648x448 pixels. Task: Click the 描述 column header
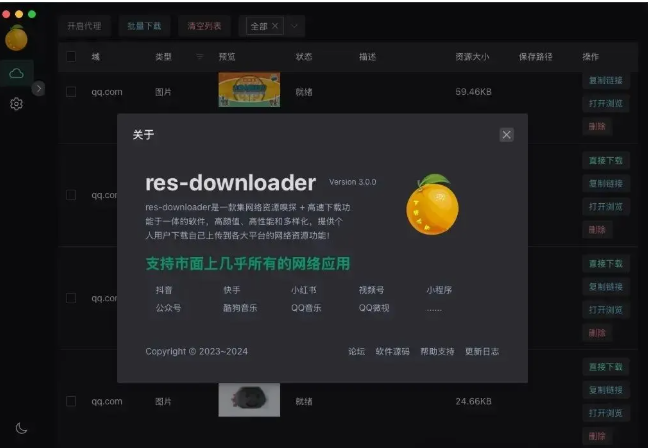[x=367, y=57]
